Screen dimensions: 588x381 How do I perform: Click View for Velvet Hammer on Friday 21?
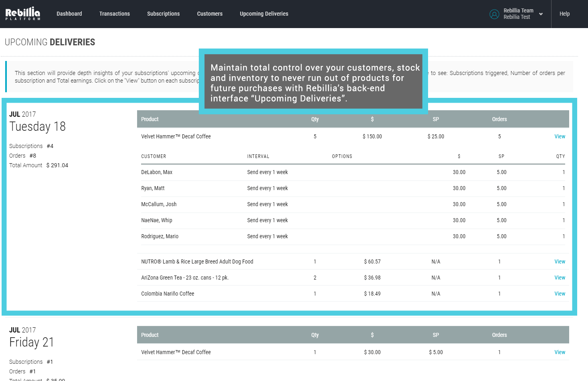(x=560, y=352)
